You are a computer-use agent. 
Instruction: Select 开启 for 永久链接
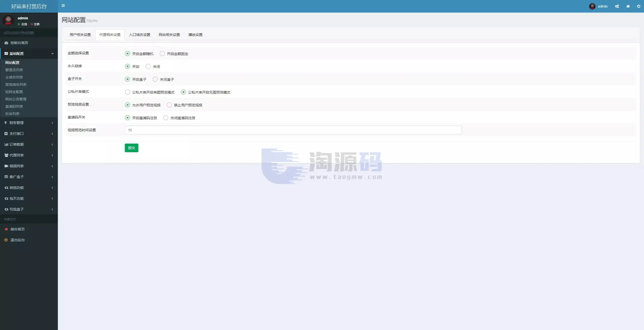[128, 66]
